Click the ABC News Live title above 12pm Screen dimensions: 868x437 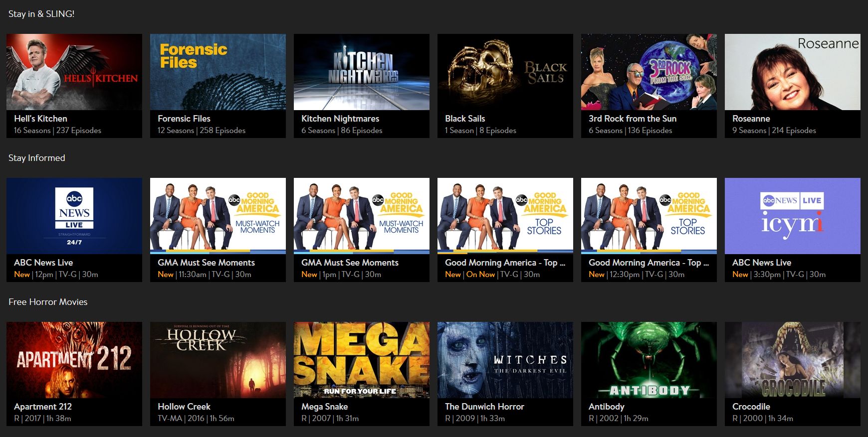43,263
